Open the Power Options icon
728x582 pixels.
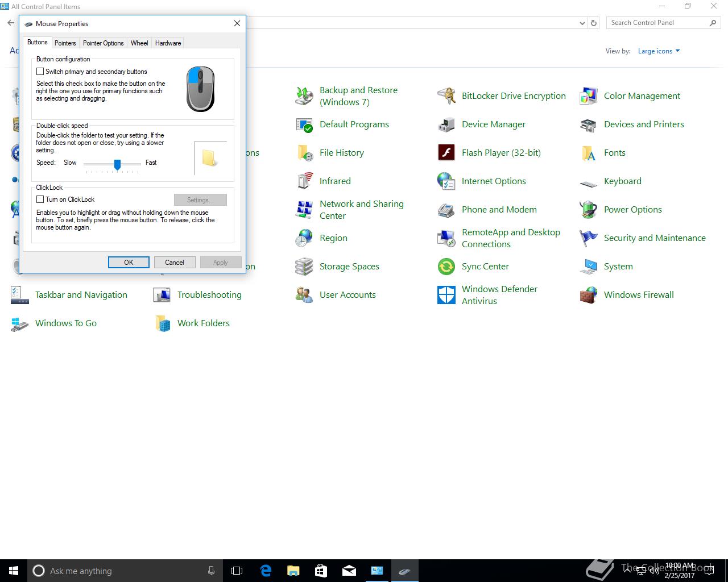(x=589, y=210)
